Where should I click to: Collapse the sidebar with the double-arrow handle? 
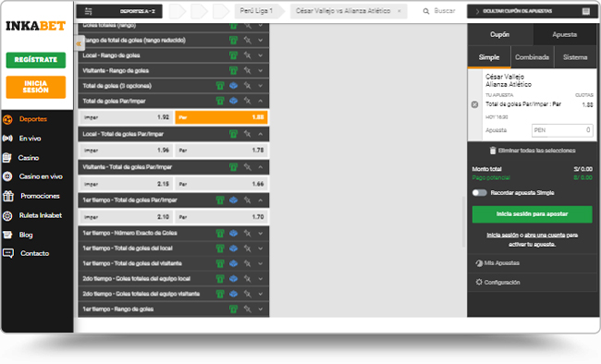pos(79,44)
